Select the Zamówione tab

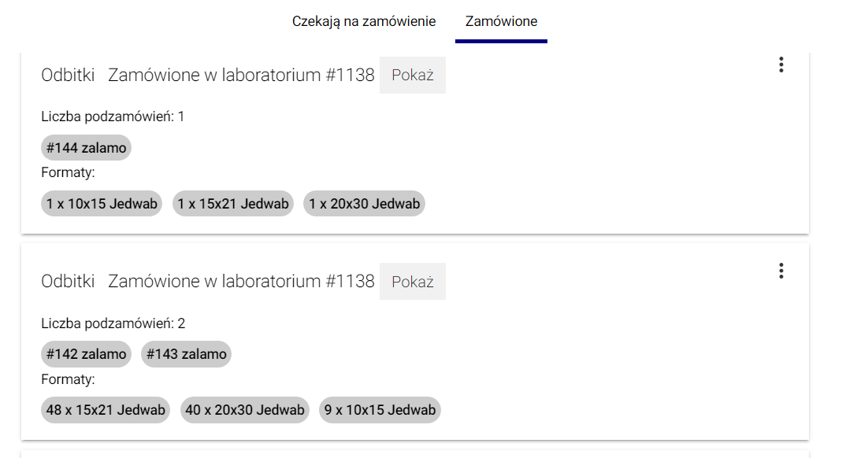pyautogui.click(x=501, y=21)
